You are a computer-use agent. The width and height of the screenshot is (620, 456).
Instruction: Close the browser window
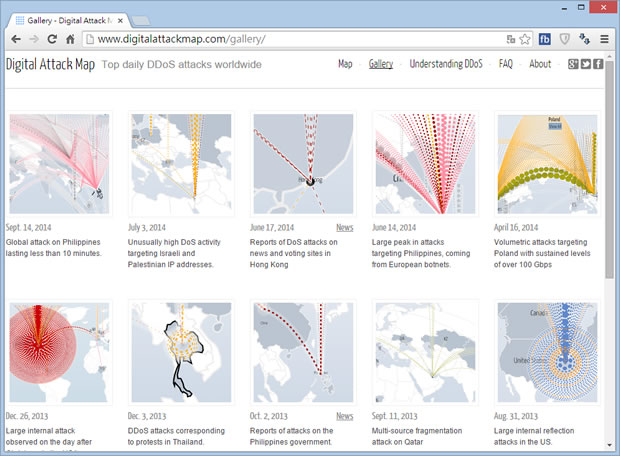pos(603,7)
